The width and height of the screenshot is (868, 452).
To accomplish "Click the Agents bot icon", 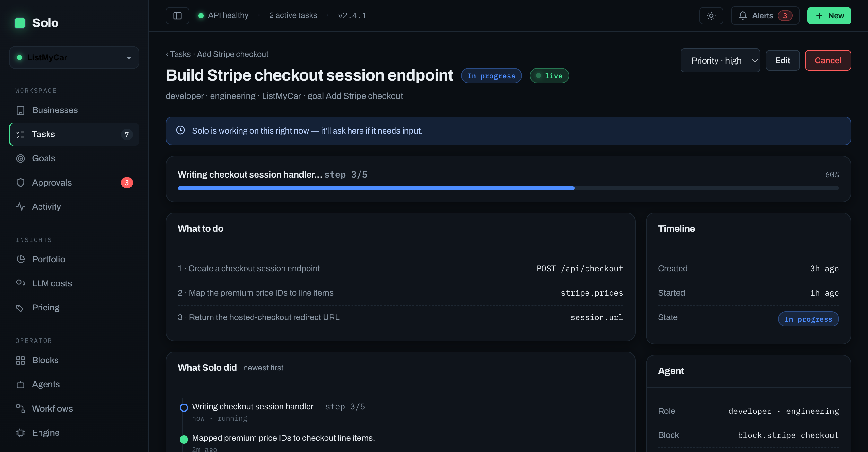I will tap(21, 385).
